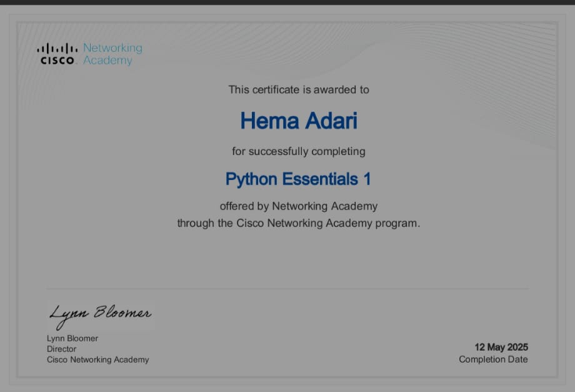Viewport: 575px width, 392px height.
Task: Click "offered by Networking Academy" text
Action: [298, 206]
